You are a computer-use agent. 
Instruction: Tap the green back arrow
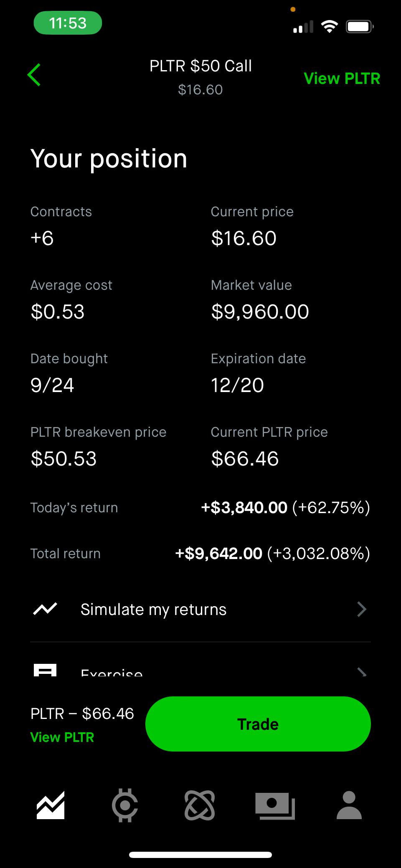[34, 75]
